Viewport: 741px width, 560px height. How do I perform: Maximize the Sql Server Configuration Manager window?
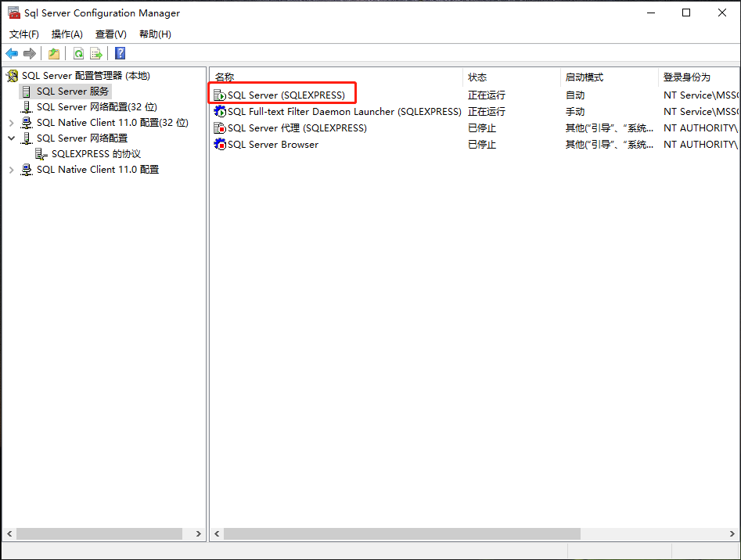point(686,13)
